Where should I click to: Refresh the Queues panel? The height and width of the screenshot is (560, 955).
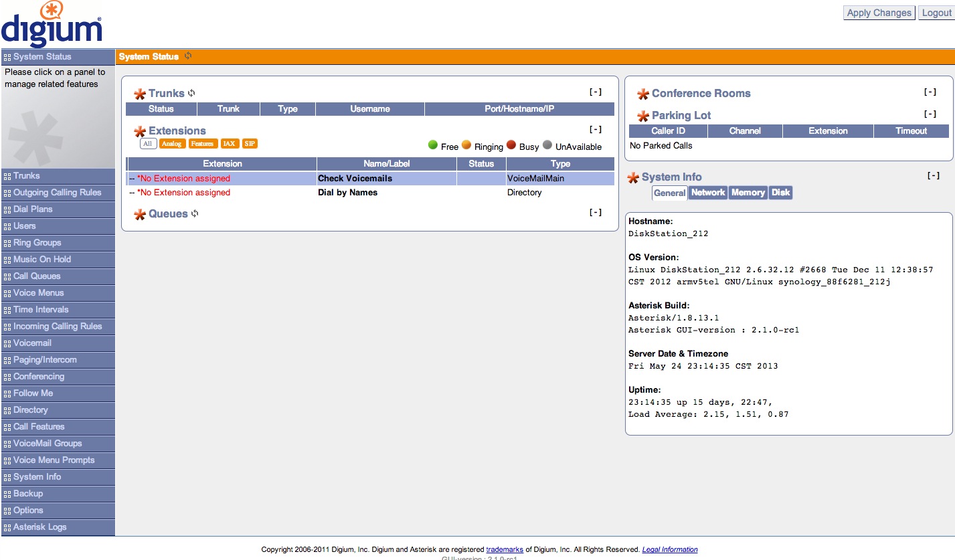(x=195, y=214)
